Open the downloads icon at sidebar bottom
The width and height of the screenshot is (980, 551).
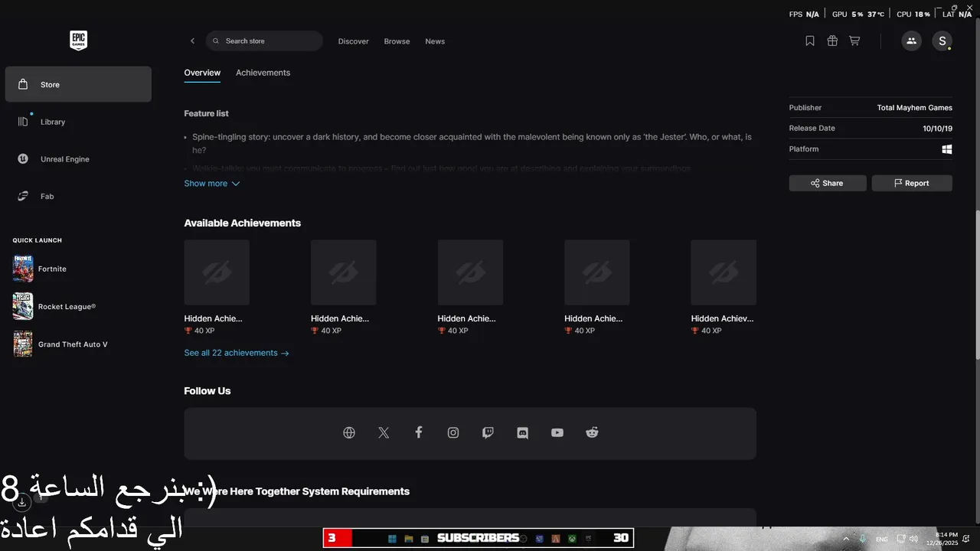22,503
